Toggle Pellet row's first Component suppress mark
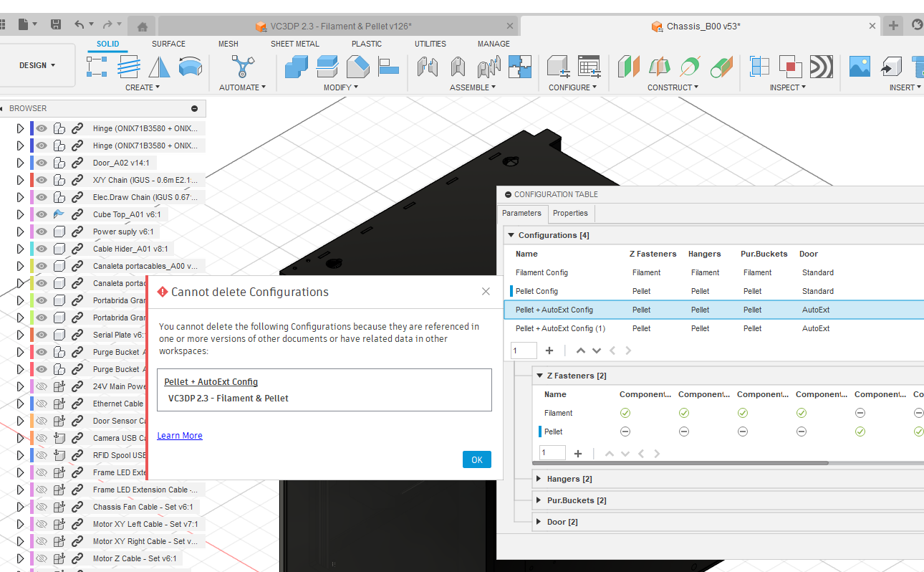 pyautogui.click(x=625, y=432)
